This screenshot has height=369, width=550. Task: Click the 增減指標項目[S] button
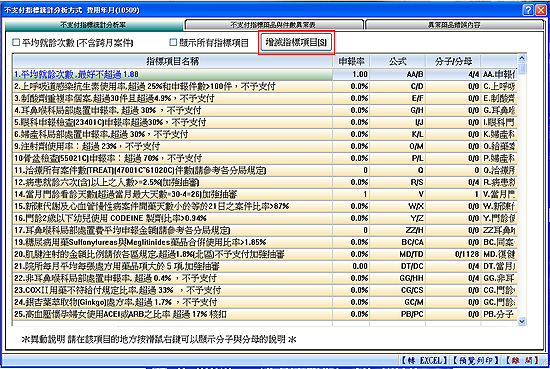tap(296, 42)
